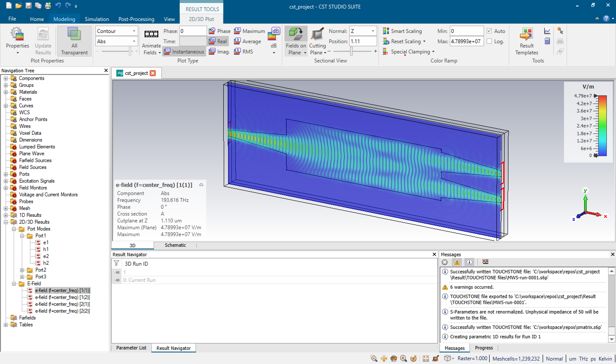Click the Fields on Plane icon
The image size is (616, 364).
(x=295, y=34)
